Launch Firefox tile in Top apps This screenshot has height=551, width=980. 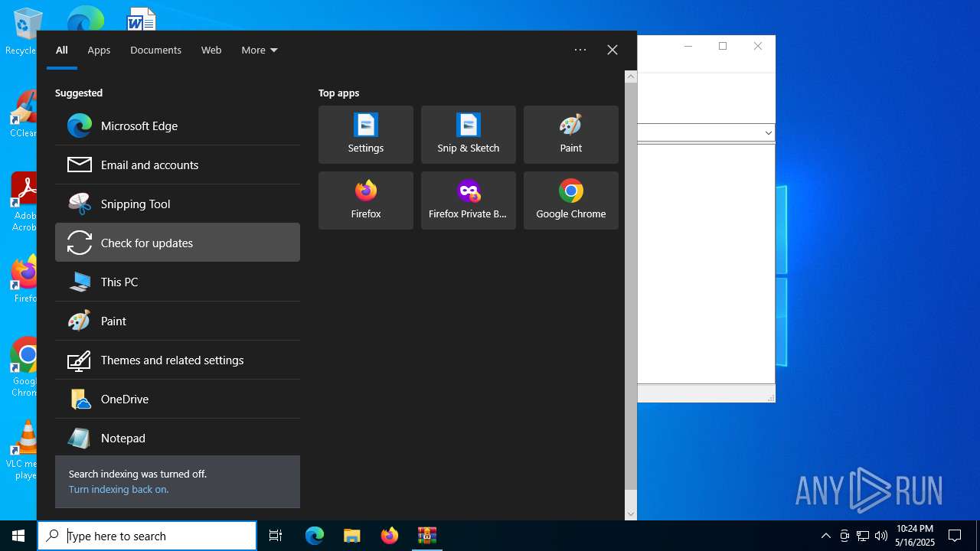tap(366, 201)
